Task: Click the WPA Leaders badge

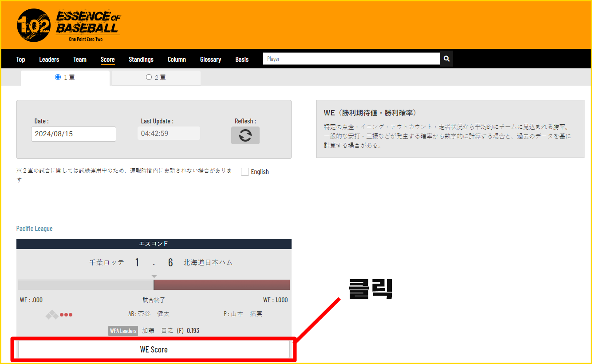Action: pyautogui.click(x=123, y=331)
